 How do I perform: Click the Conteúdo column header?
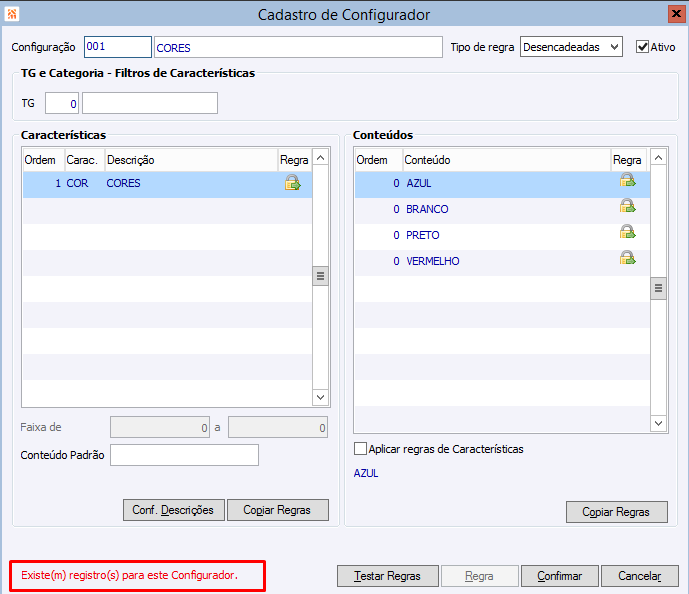point(507,160)
